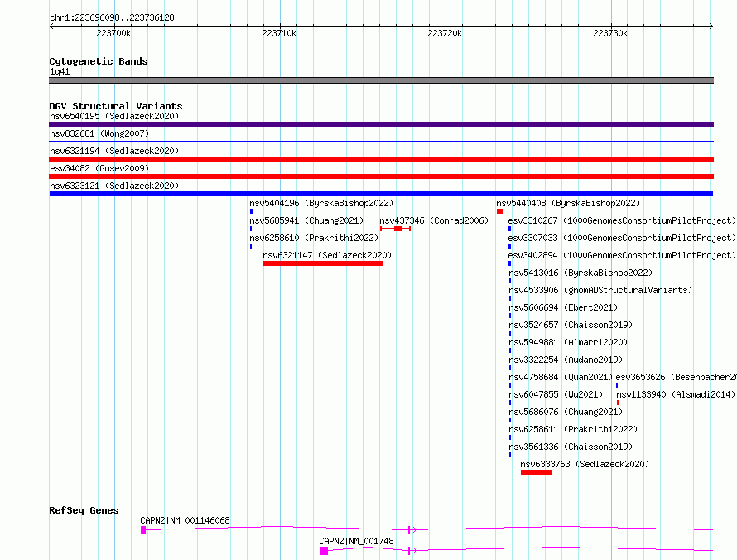Click the 223700k ruler position label
The height and width of the screenshot is (560, 737).
pyautogui.click(x=113, y=33)
